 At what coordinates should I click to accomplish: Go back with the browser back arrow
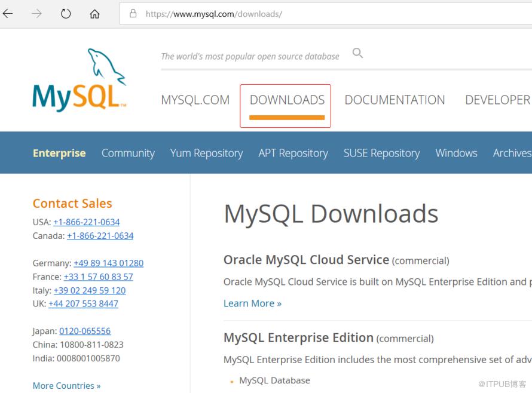7,14
